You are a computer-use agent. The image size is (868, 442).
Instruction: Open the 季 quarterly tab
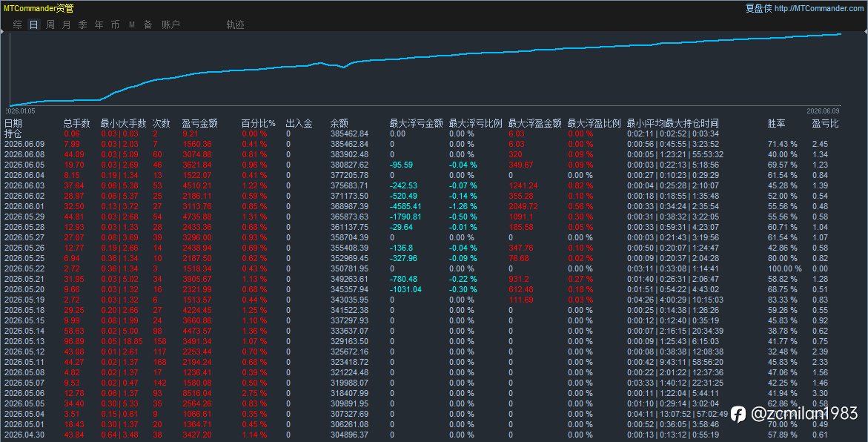[82, 24]
